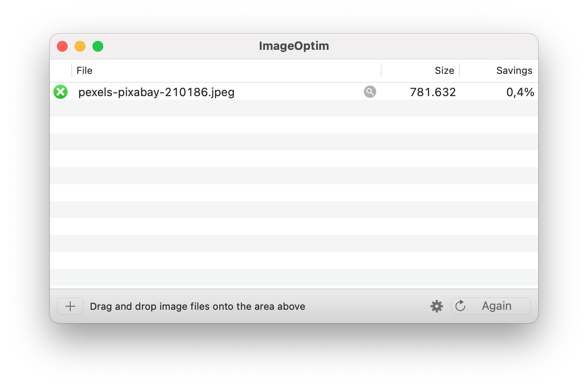Click the blank status column header
The height and width of the screenshot is (389, 588).
click(x=60, y=70)
